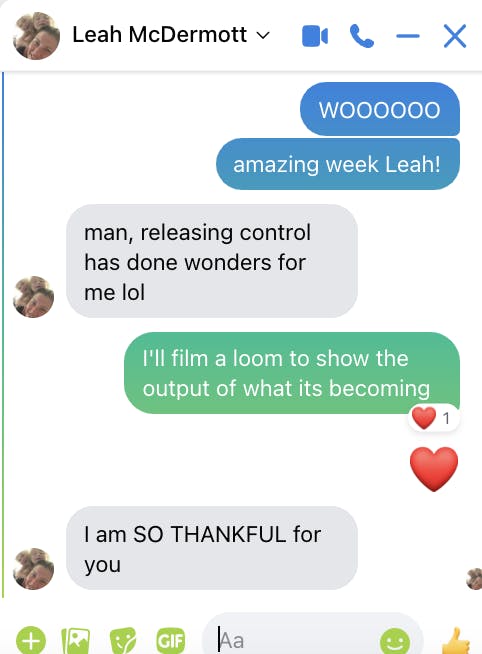This screenshot has width=482, height=654.
Task: Click the seen-by avatar at bottom right
Action: (474, 579)
